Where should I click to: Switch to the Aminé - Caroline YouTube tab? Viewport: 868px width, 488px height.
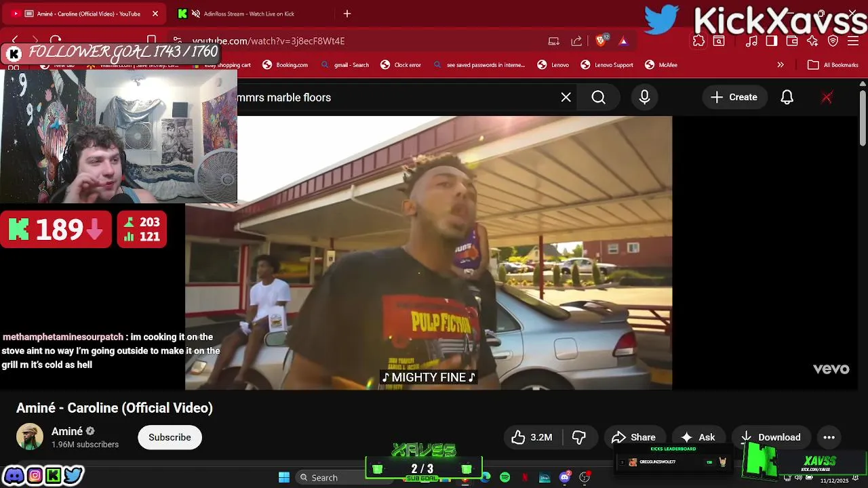[x=85, y=14]
